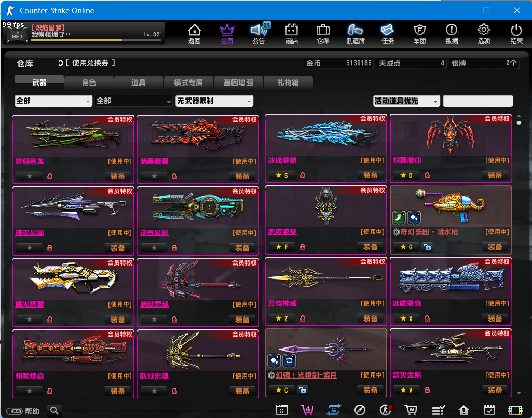Click the scrollbar thumb in weapon list
532x418 pixels.
pos(519,123)
